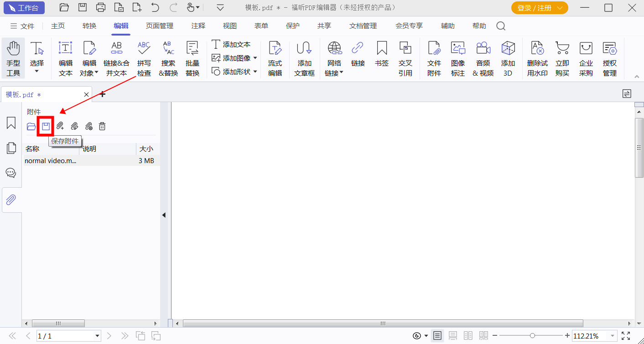Delete attachment using trash icon
This screenshot has width=644, height=344.
click(x=102, y=126)
